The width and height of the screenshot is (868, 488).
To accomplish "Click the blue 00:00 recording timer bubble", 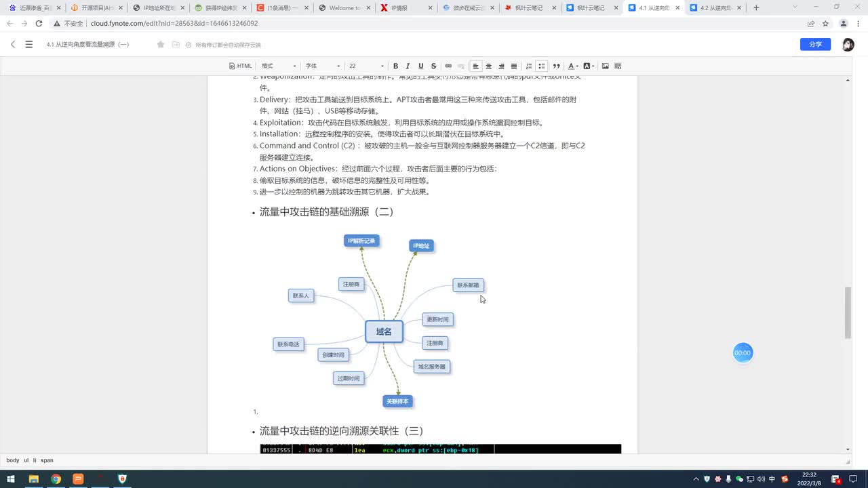I will point(743,353).
